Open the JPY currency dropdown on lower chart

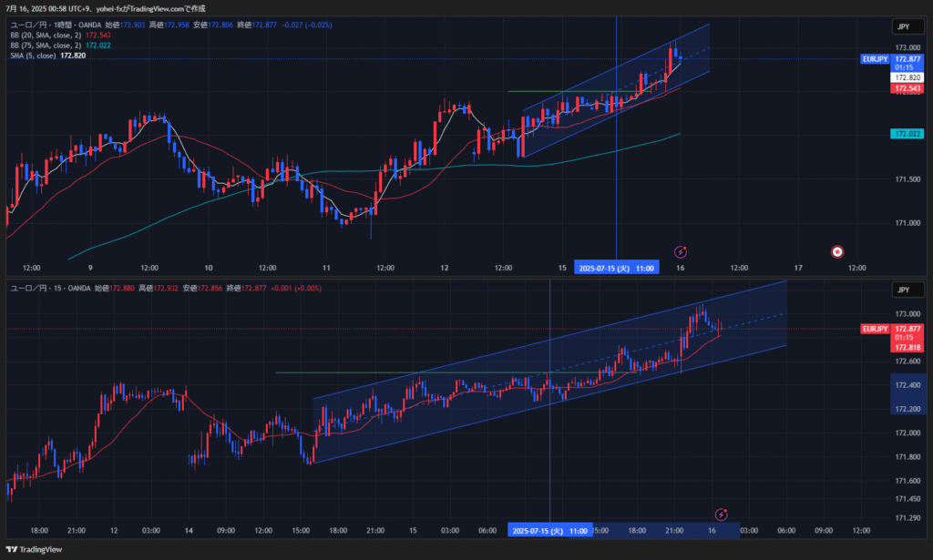point(903,290)
